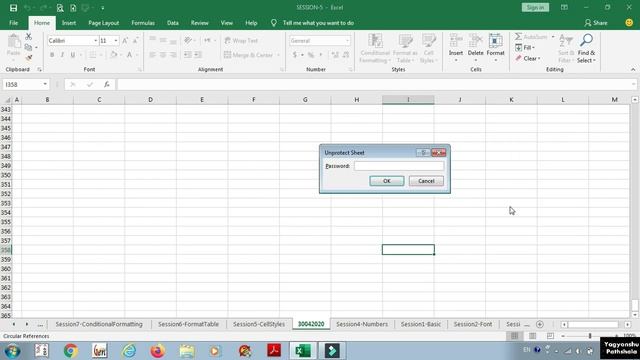Open the Number group dialog launcher

pyautogui.click(x=350, y=70)
